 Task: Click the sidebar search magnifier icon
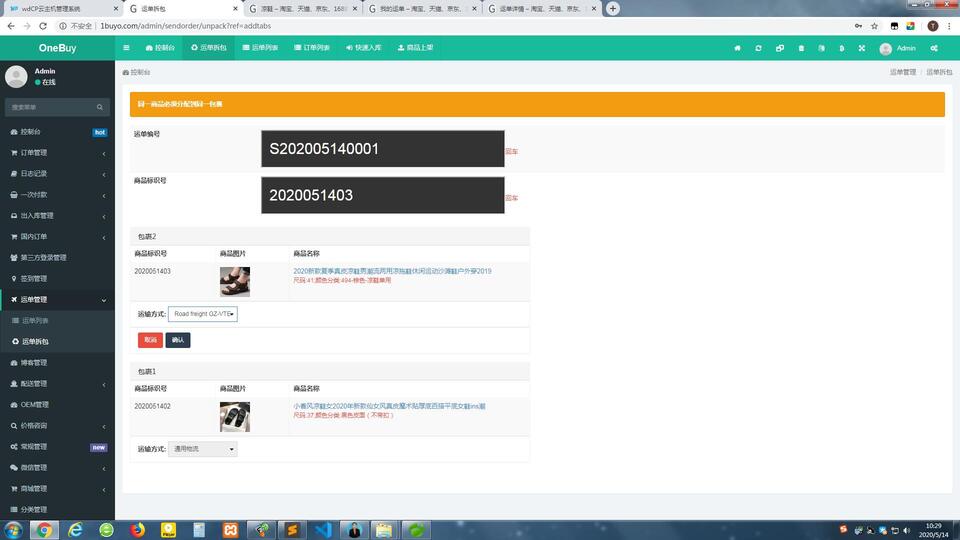(100, 107)
